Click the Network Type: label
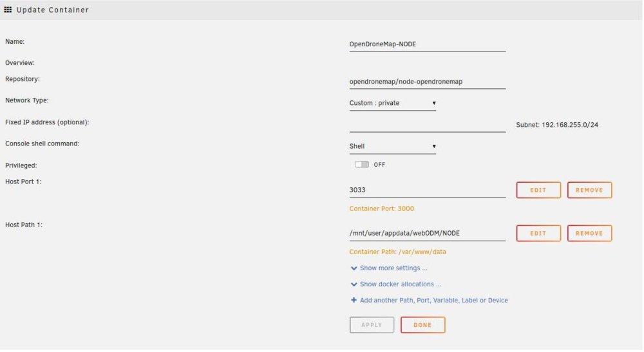 [x=26, y=100]
